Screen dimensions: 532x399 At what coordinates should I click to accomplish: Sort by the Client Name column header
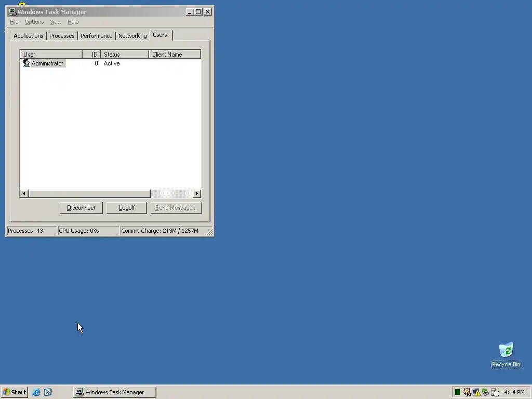tap(175, 54)
